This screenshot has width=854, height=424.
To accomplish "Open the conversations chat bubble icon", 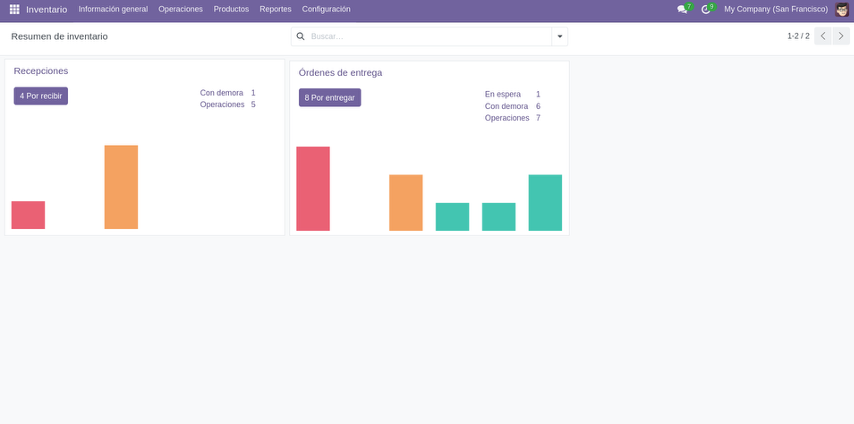I will tap(681, 9).
